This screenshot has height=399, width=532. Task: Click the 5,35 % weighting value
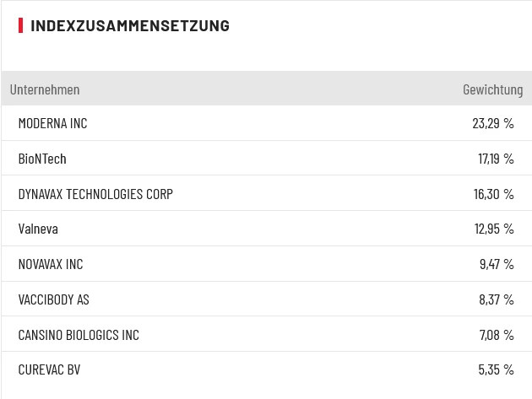[497, 369]
